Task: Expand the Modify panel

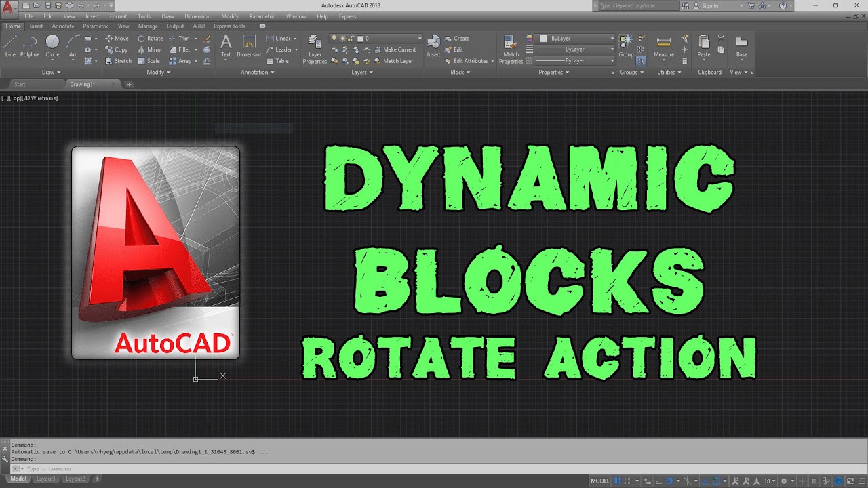Action: tap(159, 72)
